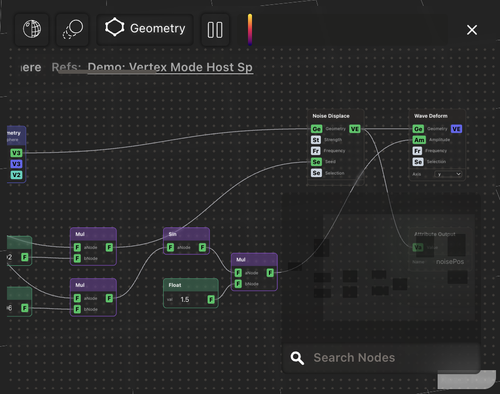The height and width of the screenshot is (394, 500).
Task: Open the Demo: Vertex Mode Host Sp link
Action: pos(170,67)
